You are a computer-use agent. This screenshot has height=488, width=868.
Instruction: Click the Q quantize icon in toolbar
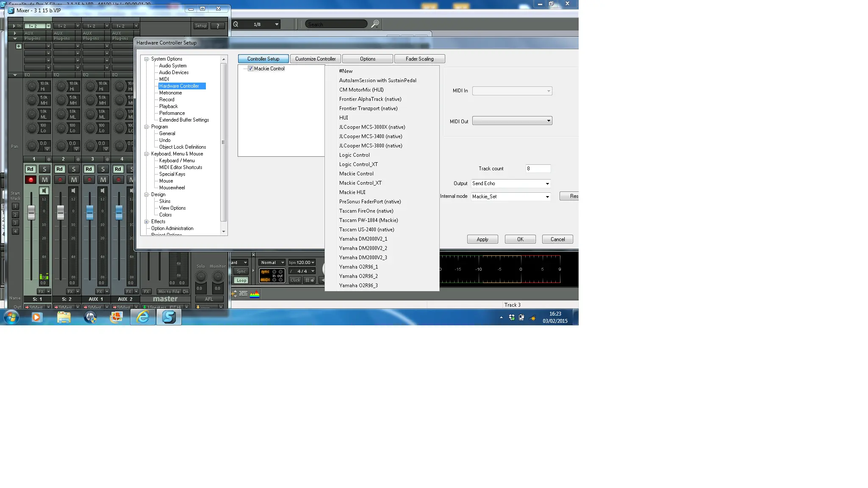tap(236, 24)
